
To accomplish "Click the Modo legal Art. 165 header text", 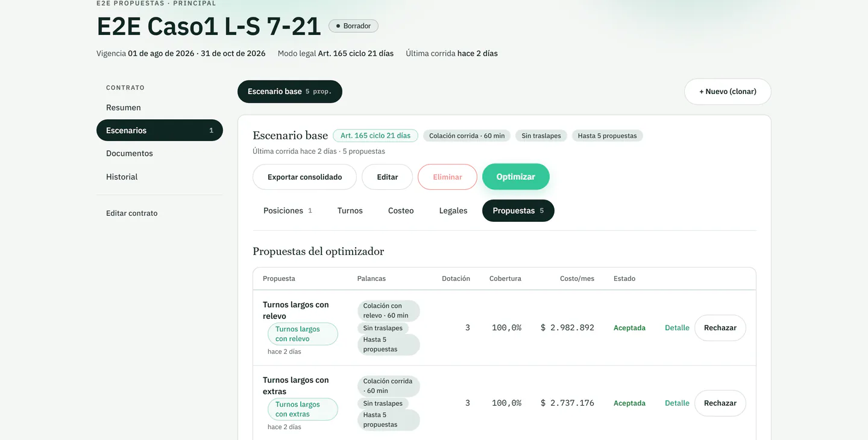I will (x=336, y=54).
